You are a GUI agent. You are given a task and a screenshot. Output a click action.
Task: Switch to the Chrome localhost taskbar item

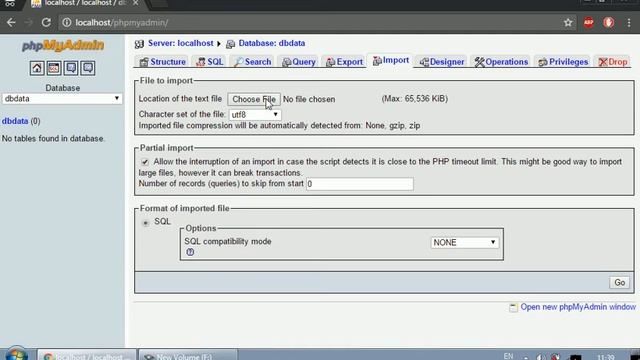(87, 355)
